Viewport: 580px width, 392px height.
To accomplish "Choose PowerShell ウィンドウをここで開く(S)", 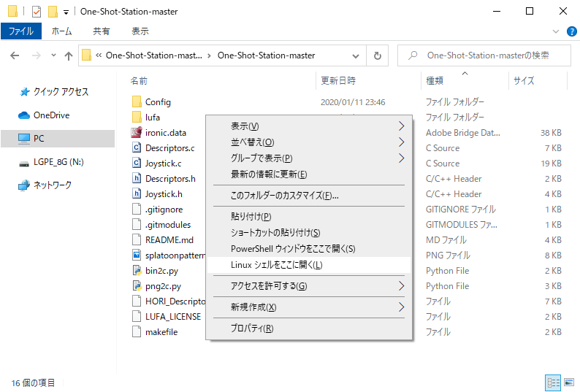I will [309, 249].
